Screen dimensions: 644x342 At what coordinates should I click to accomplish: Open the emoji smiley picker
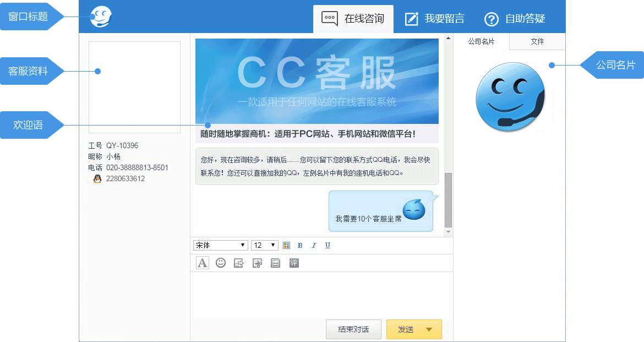pos(221,263)
